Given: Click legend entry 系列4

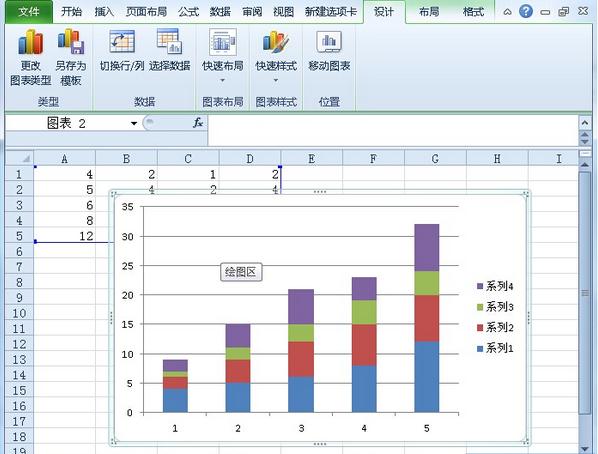Looking at the screenshot, I should (495, 286).
